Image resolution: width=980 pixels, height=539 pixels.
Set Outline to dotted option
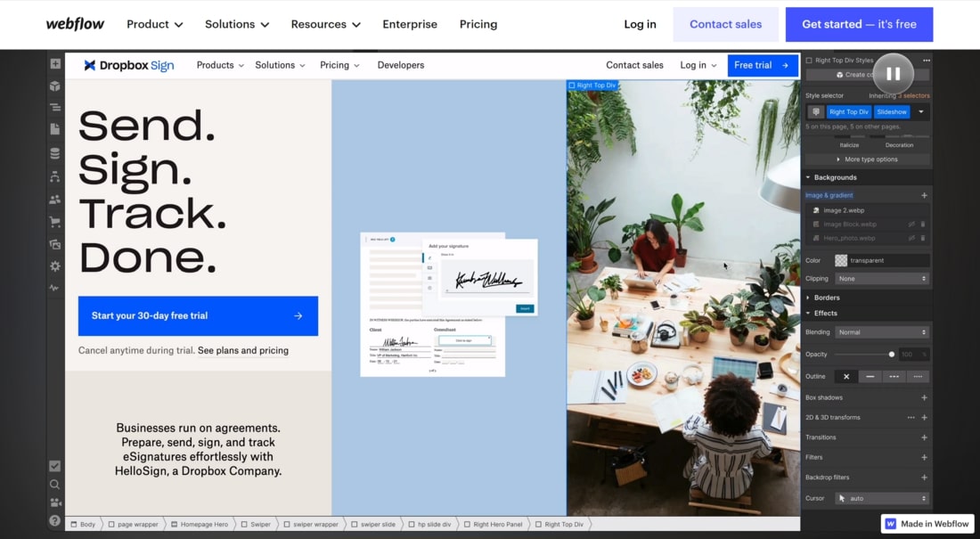coord(918,377)
